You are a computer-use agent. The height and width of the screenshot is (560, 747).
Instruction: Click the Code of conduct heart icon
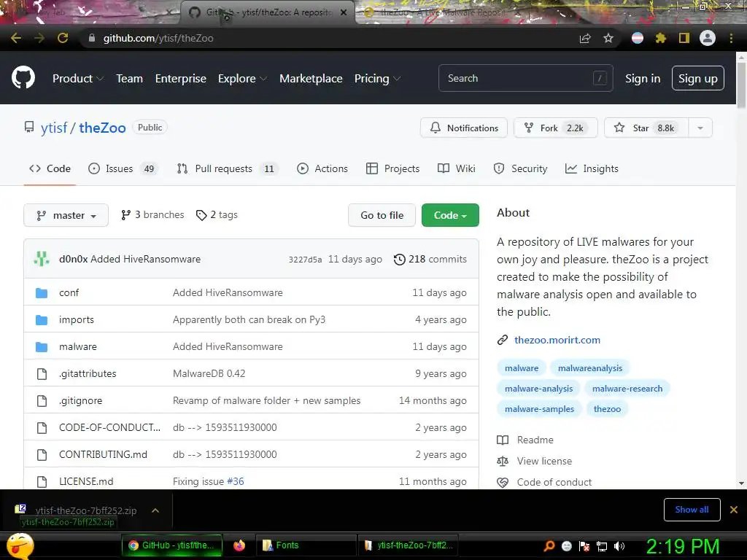503,483
